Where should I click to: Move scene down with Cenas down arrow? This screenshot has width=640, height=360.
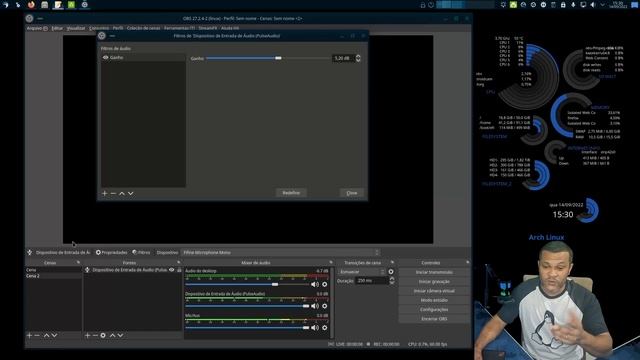54,335
